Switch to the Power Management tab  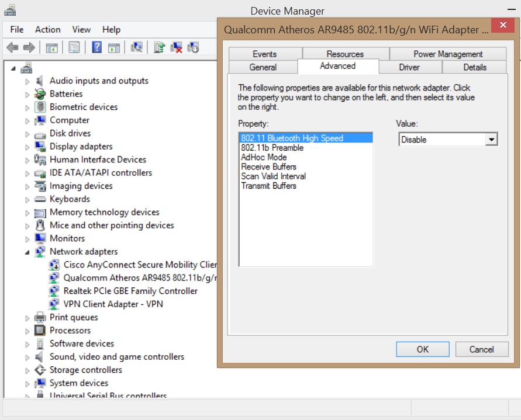pos(448,54)
